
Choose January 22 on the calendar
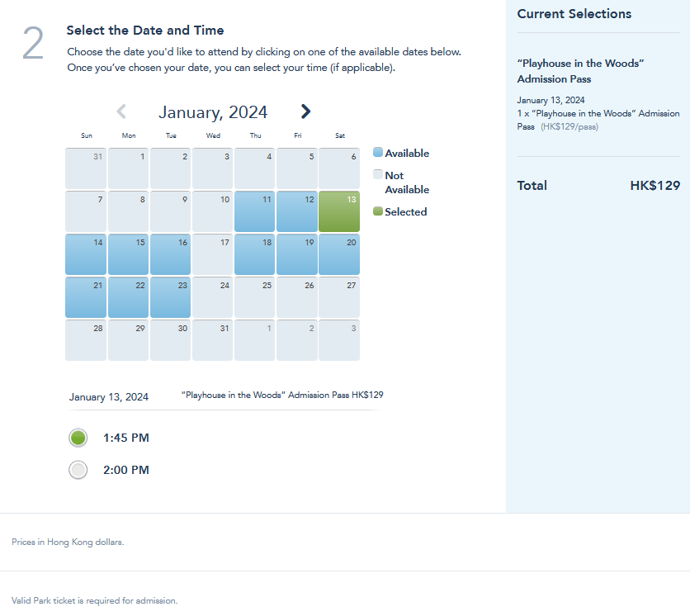click(128, 297)
